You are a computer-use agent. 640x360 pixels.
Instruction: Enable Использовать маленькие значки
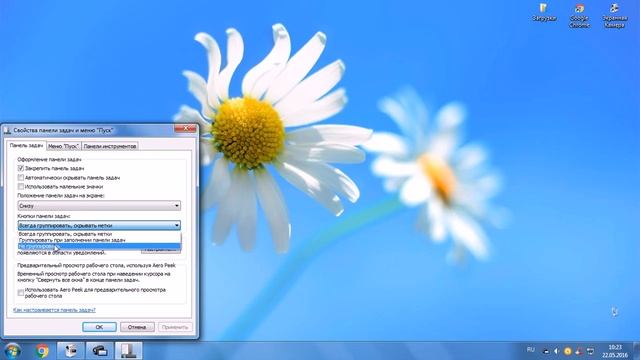coord(20,187)
